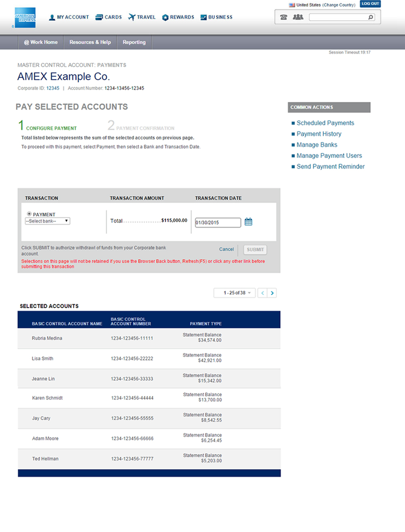405x532 pixels.
Task: Open Resources & Help tab
Action: click(x=90, y=42)
